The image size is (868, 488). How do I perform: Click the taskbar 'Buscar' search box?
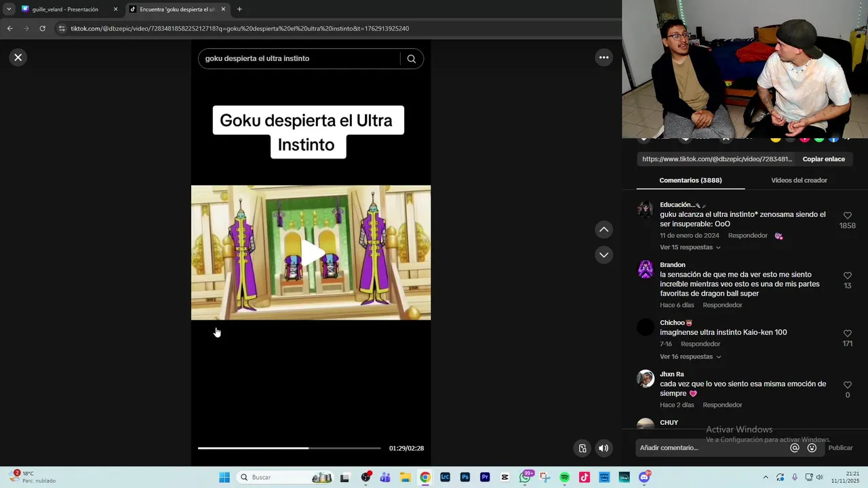pyautogui.click(x=285, y=477)
